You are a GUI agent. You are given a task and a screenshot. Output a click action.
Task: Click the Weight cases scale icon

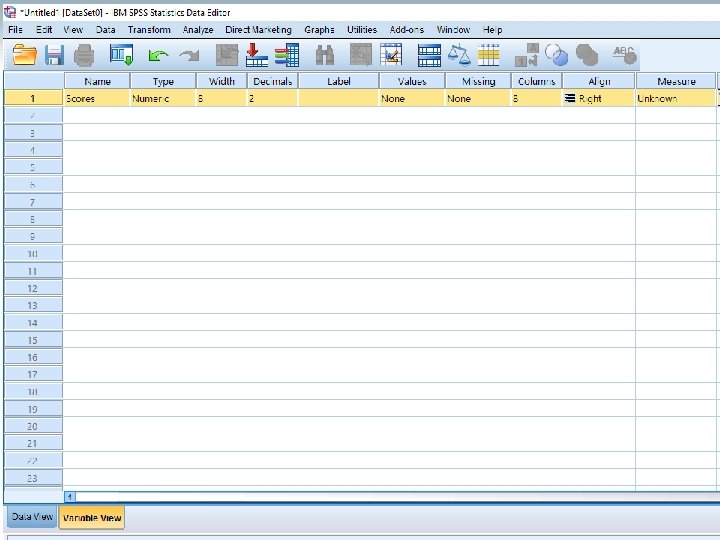point(459,55)
